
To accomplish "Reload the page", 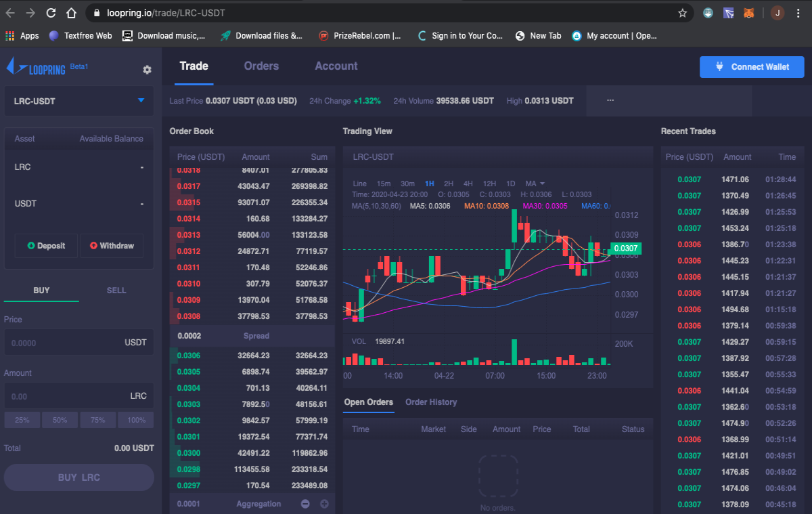I will click(x=51, y=13).
